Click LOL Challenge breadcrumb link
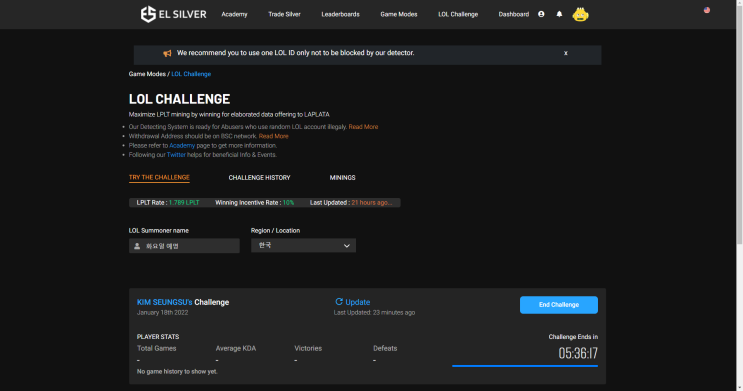The width and height of the screenshot is (743, 391). point(191,74)
